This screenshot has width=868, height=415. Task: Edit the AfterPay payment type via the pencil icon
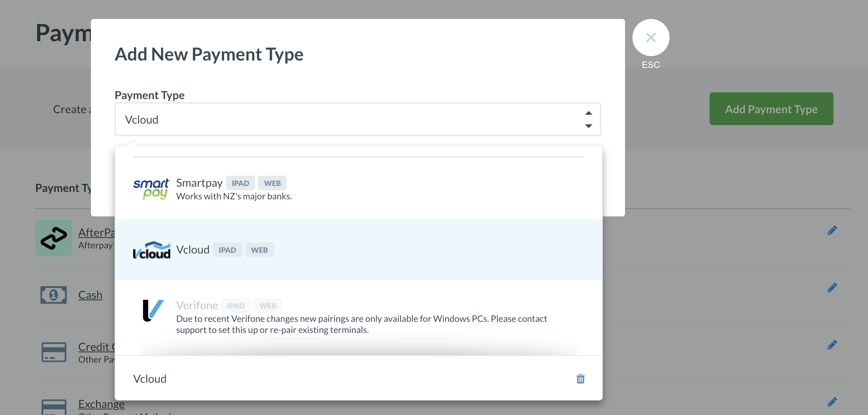click(x=832, y=231)
